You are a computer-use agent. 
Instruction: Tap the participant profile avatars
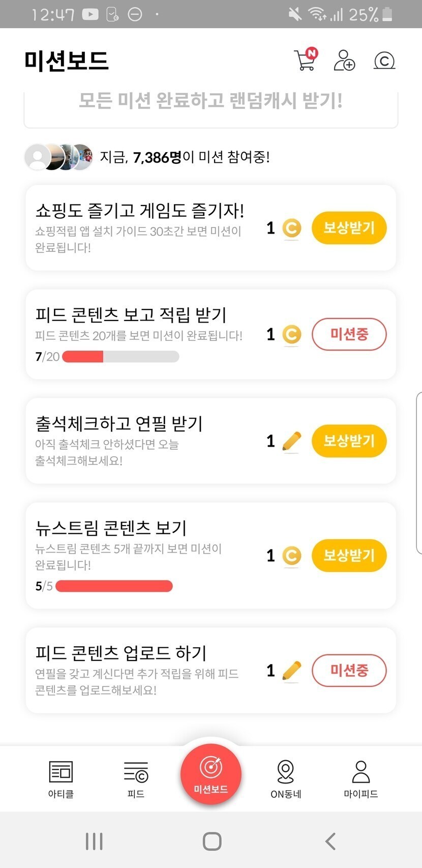59,157
